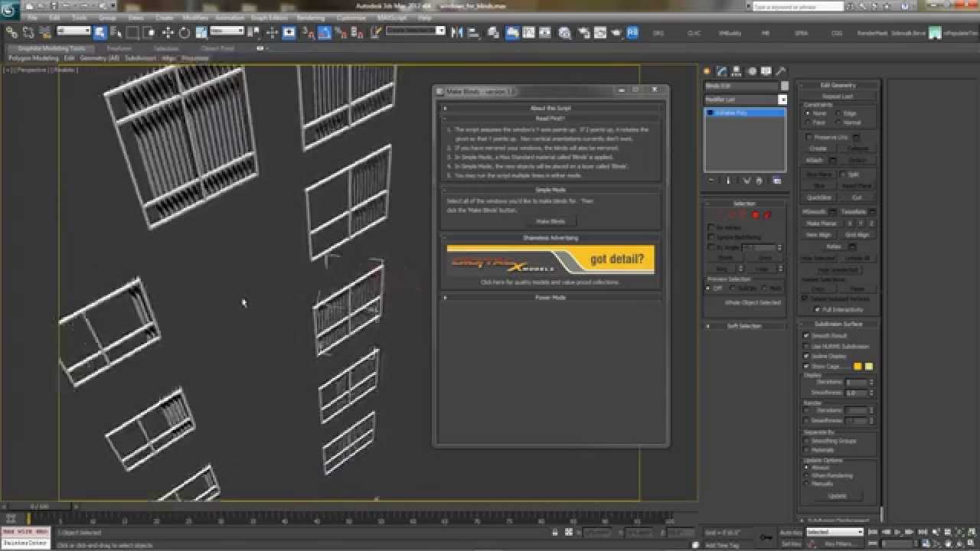Enable the By Vertex checkbox
This screenshot has height=551, width=980.
711,227
